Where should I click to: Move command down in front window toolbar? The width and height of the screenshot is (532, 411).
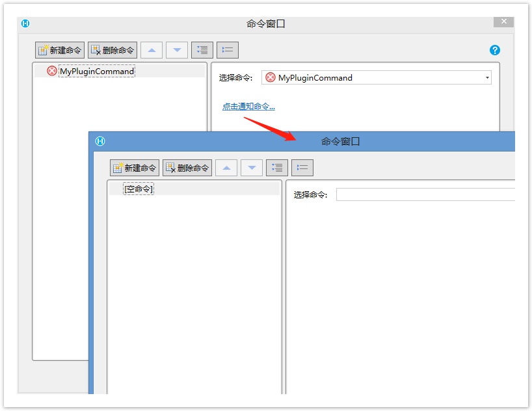click(252, 168)
